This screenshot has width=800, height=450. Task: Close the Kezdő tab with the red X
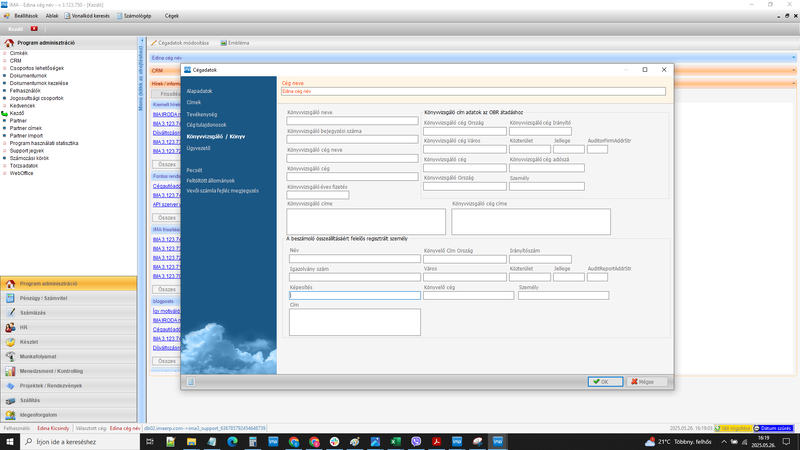pyautogui.click(x=34, y=29)
